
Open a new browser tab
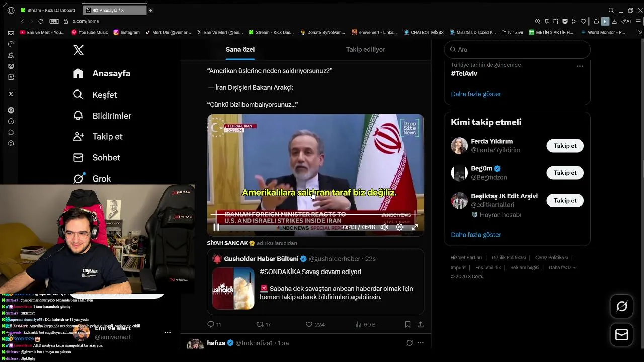(150, 10)
